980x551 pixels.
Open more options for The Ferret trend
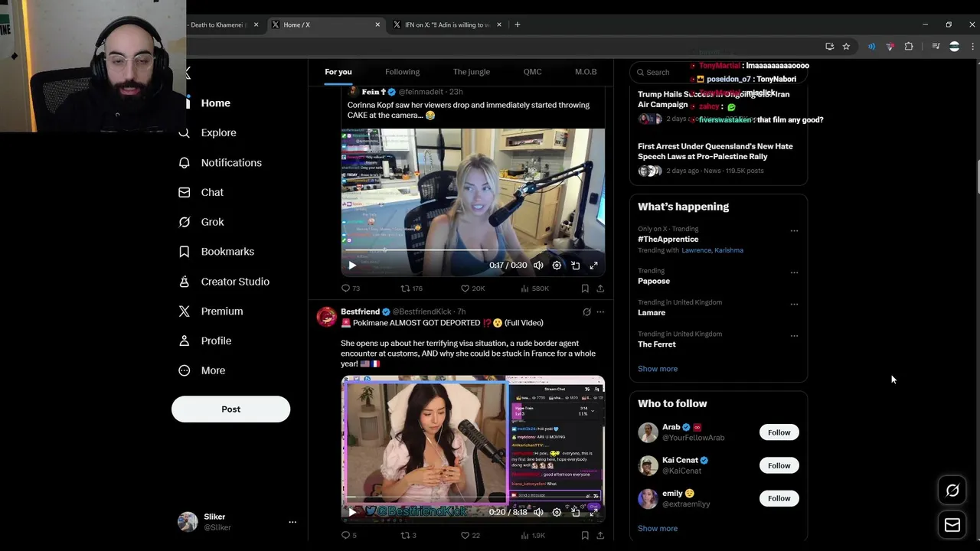pyautogui.click(x=794, y=335)
